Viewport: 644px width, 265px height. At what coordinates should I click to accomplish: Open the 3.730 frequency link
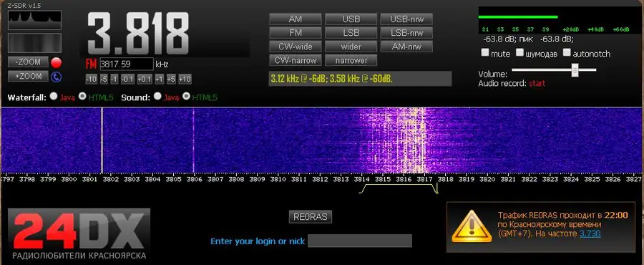point(590,233)
